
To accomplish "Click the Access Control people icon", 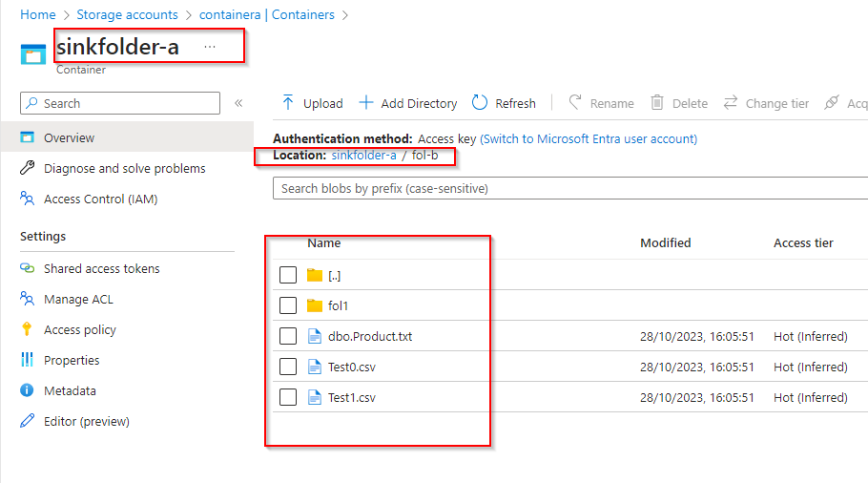I will click(x=27, y=199).
